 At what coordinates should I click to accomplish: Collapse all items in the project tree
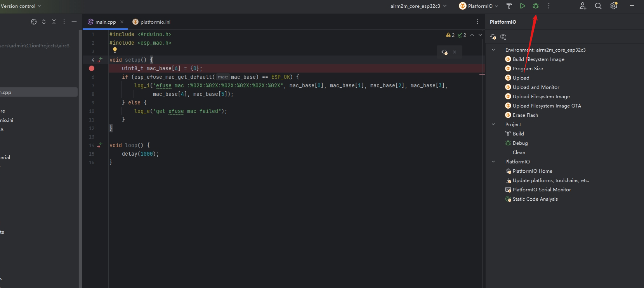click(x=54, y=22)
